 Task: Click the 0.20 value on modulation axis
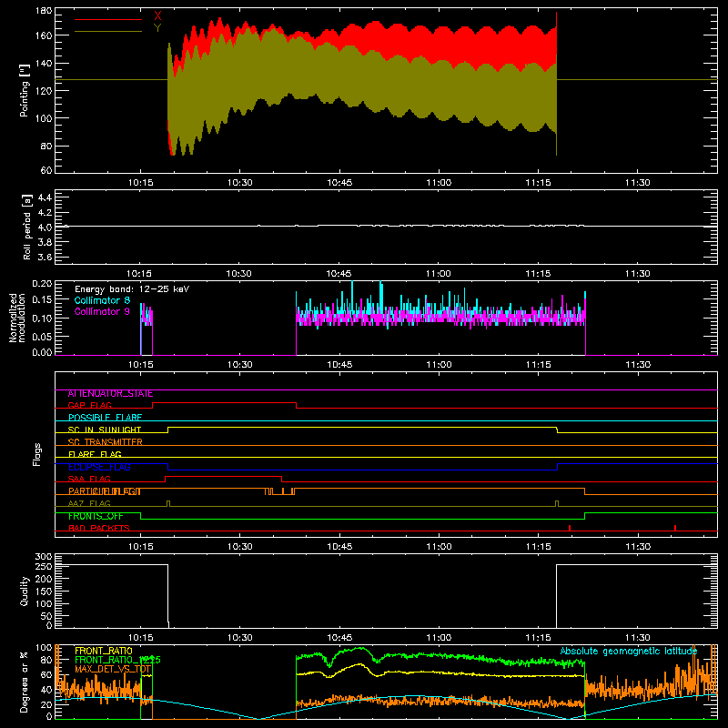point(42,284)
